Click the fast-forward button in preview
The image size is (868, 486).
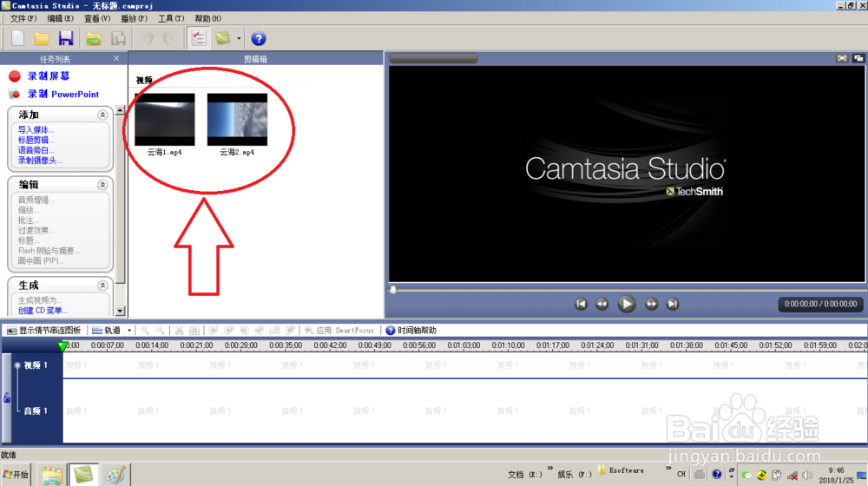(x=652, y=304)
